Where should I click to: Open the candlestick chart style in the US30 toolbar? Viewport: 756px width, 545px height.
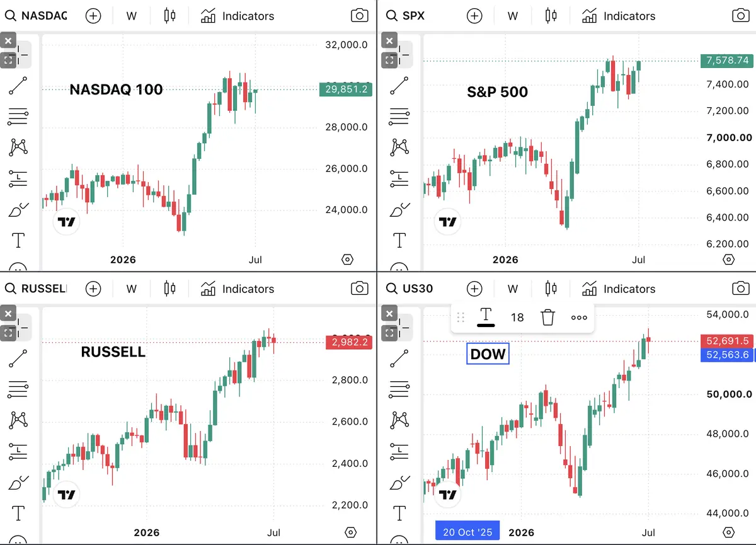[x=551, y=289]
